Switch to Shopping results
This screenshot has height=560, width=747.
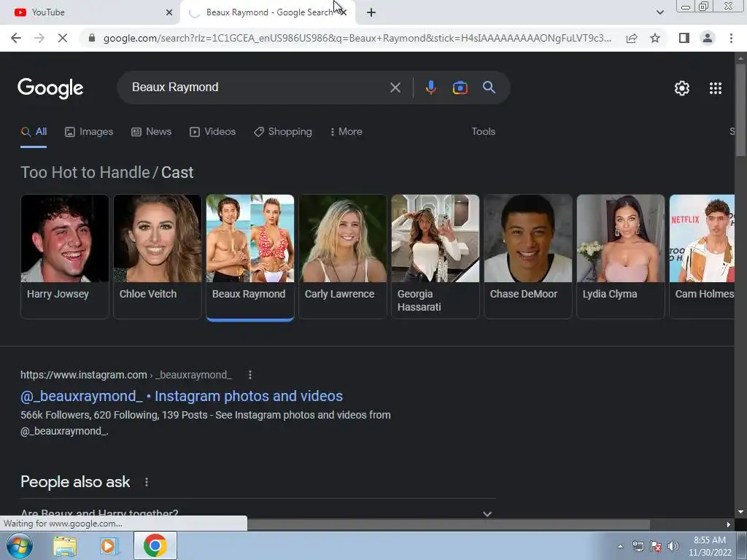(283, 132)
